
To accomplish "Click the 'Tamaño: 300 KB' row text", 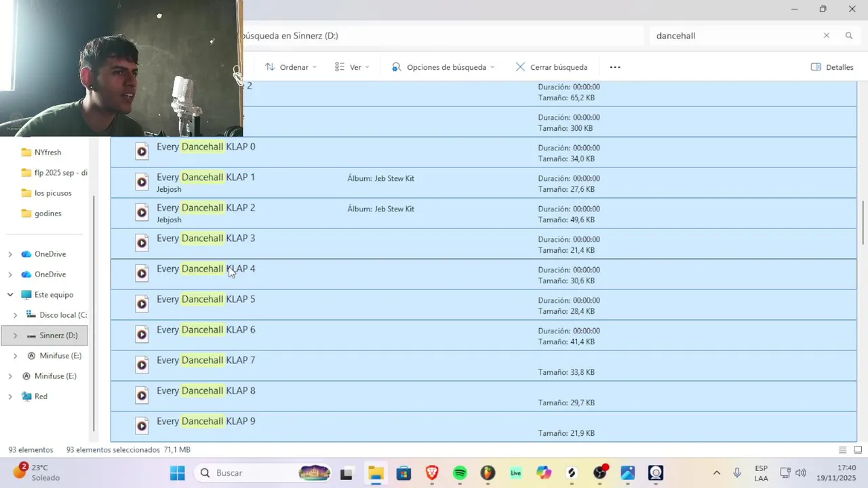I will click(x=565, y=128).
